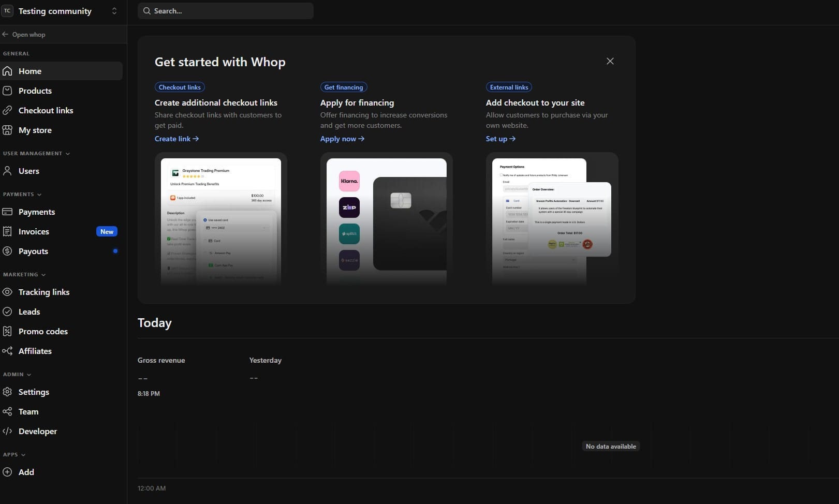Image resolution: width=839 pixels, height=504 pixels.
Task: Open Invoices marked with the New badge
Action: (34, 231)
